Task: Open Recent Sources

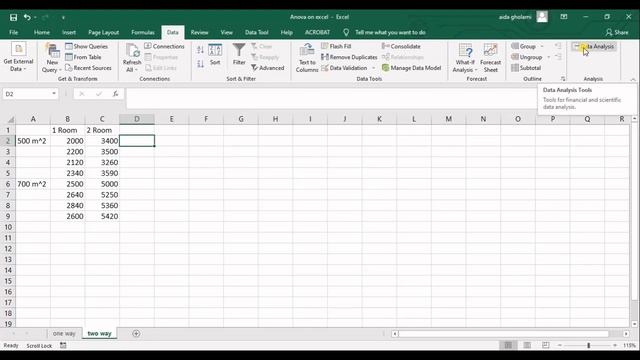Action: tap(88, 68)
